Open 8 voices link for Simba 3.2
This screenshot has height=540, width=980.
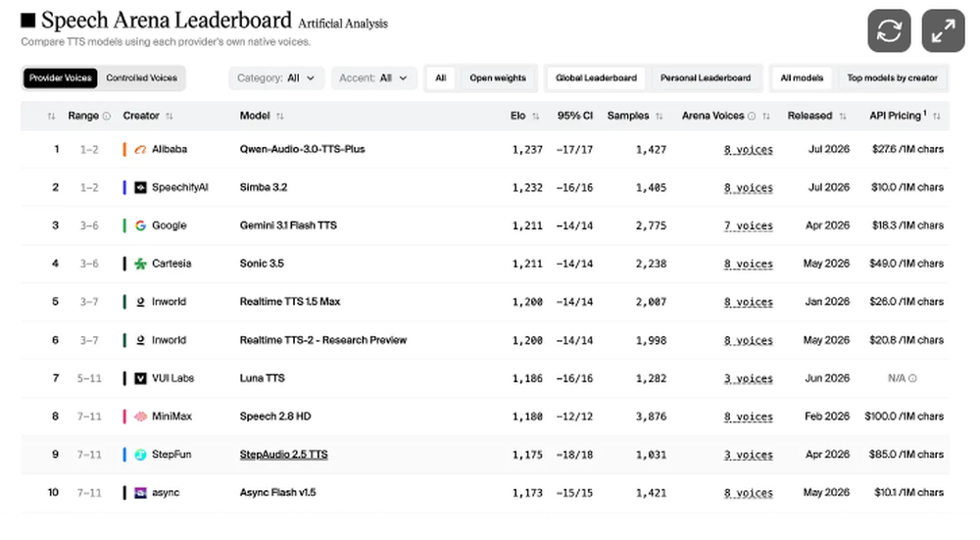(x=748, y=187)
